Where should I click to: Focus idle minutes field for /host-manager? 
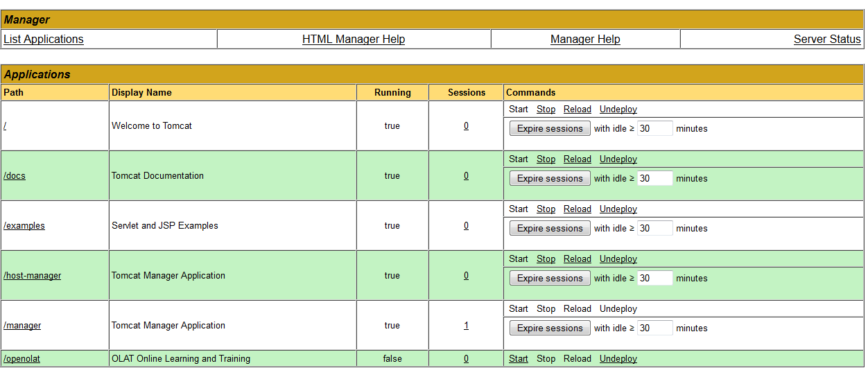(x=655, y=279)
